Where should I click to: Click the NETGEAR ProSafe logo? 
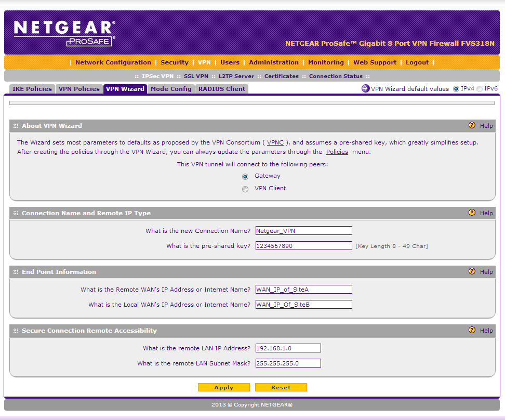click(x=64, y=33)
